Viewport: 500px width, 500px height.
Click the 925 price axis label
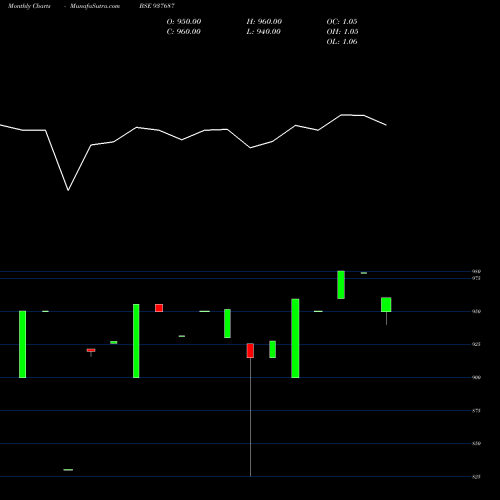pos(476,344)
